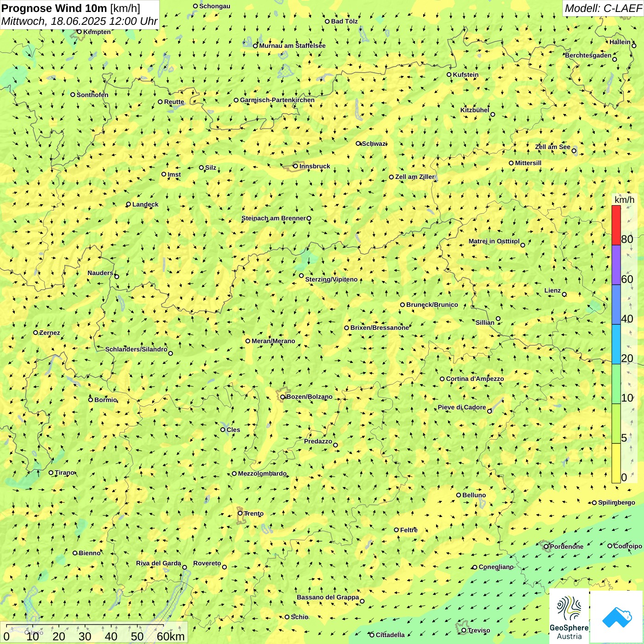
Task: Click the 'Predazzo' label
Action: (x=318, y=441)
